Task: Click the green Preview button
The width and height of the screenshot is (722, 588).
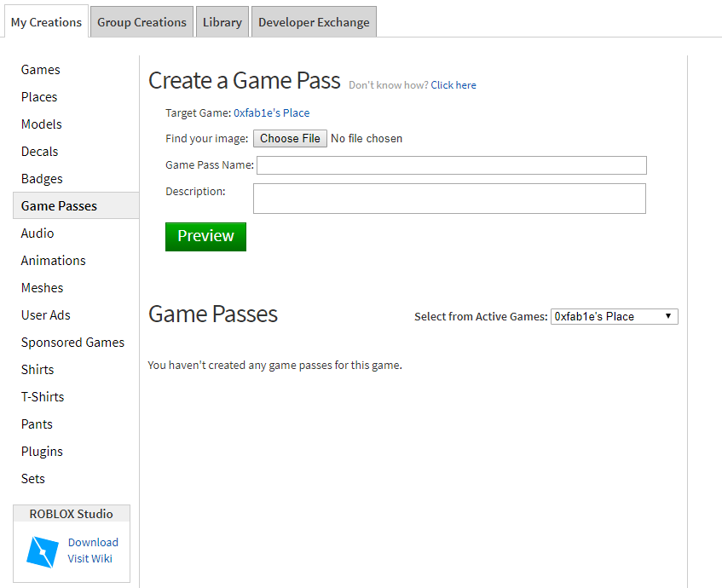Action: point(205,237)
